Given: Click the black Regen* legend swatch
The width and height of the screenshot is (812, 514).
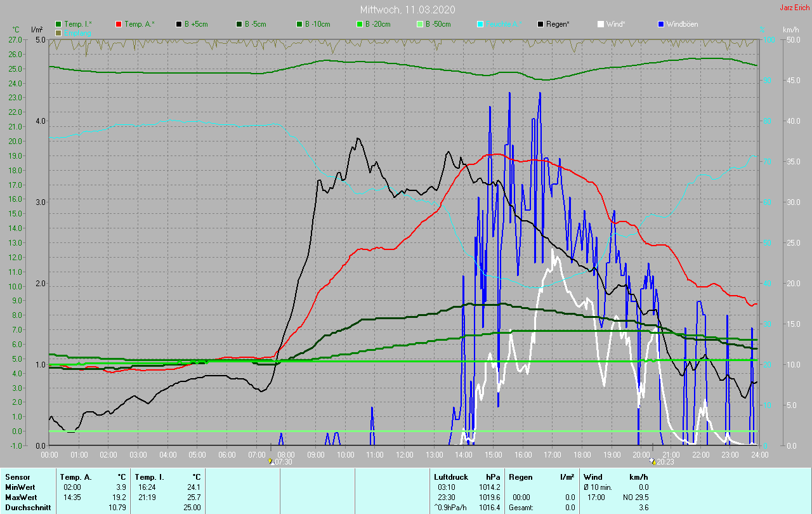Looking at the screenshot, I should 540,24.
